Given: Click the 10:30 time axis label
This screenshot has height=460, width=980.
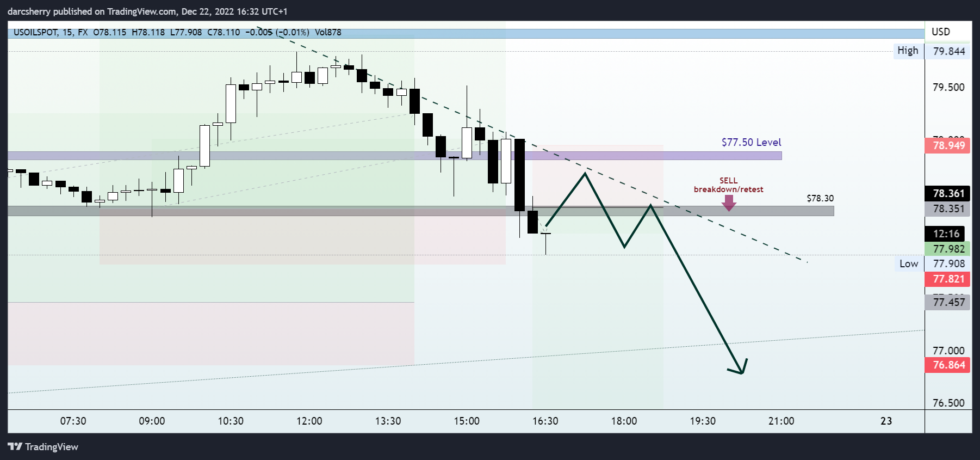Looking at the screenshot, I should 231,421.
